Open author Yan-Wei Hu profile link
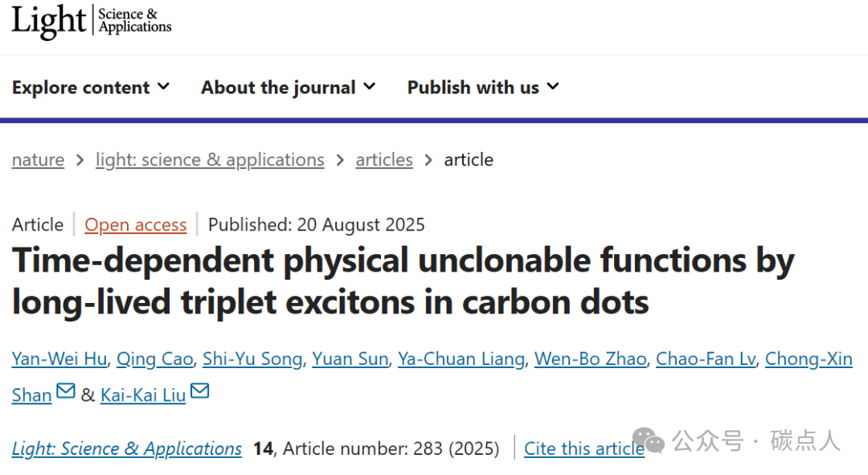868x475 pixels. (59, 358)
